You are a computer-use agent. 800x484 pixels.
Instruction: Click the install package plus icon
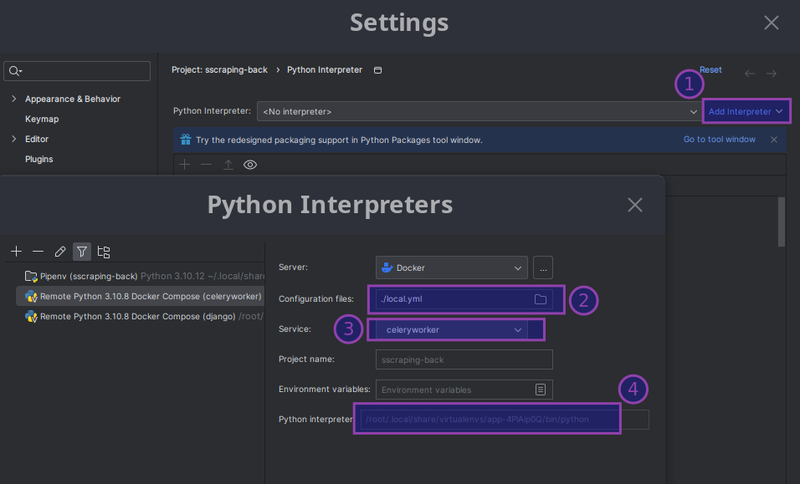coord(184,164)
